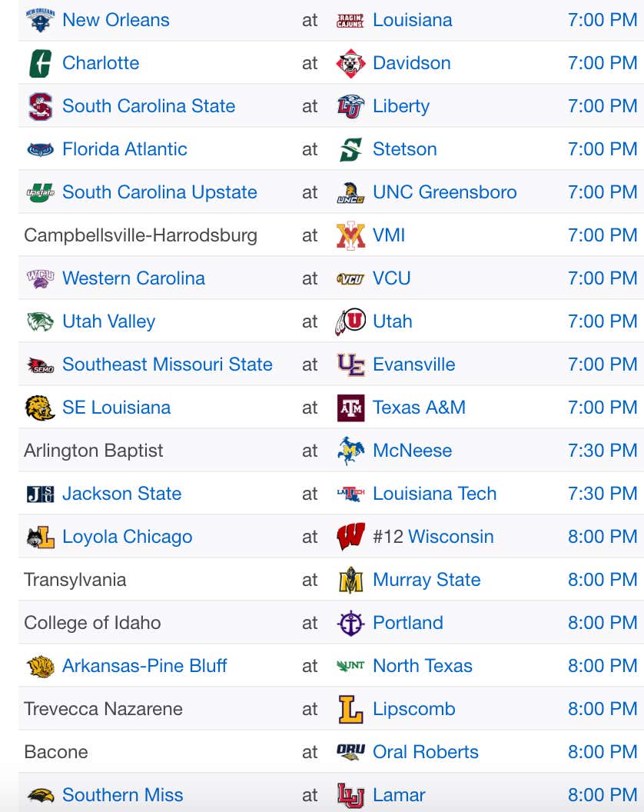Click the Oral Roberts ORU logo
The height and width of the screenshot is (812, 644).
pyautogui.click(x=350, y=752)
